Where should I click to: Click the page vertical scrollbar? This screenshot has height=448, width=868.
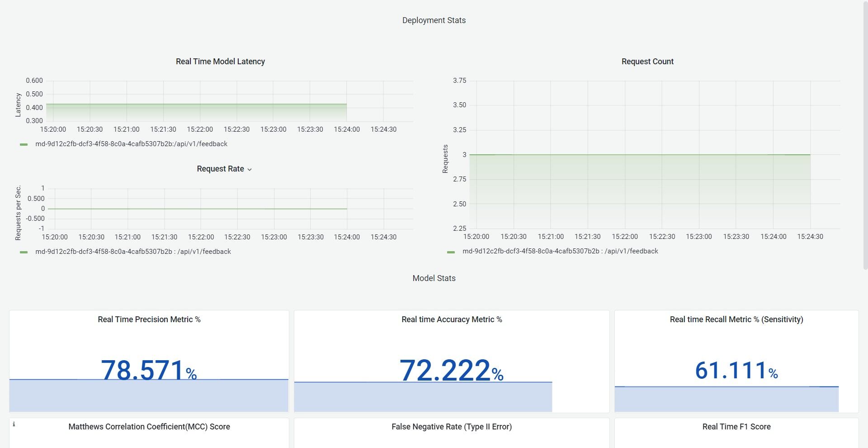tap(865, 136)
